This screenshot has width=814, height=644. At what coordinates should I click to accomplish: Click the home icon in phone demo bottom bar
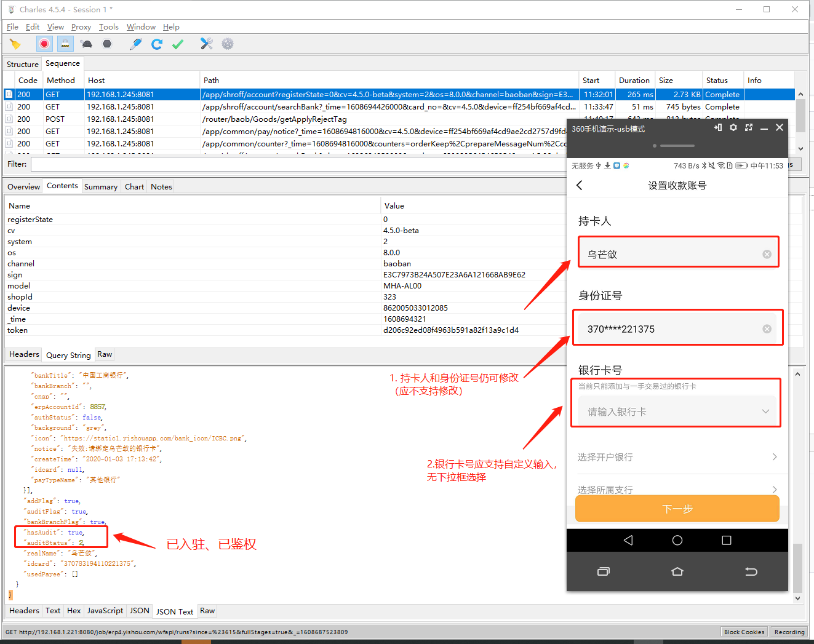point(677,571)
